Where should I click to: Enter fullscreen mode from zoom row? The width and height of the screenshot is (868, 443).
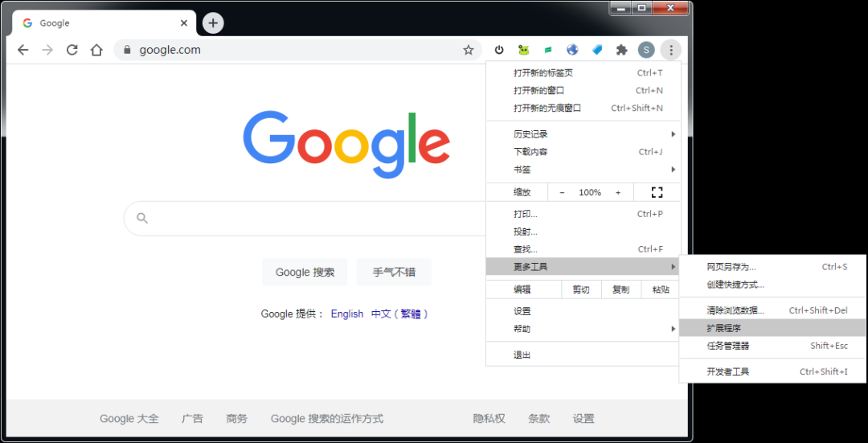(x=657, y=192)
